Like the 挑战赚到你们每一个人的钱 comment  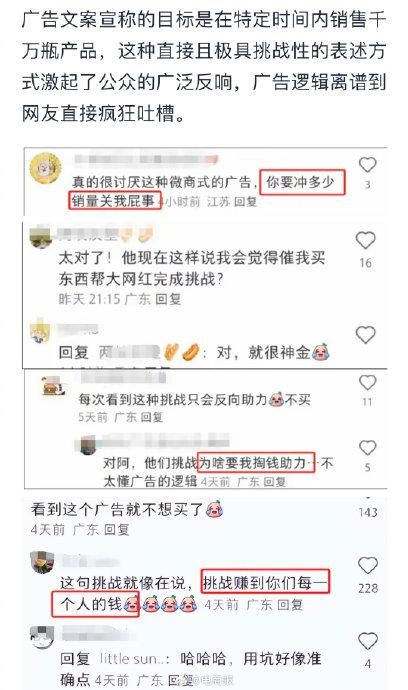click(368, 565)
